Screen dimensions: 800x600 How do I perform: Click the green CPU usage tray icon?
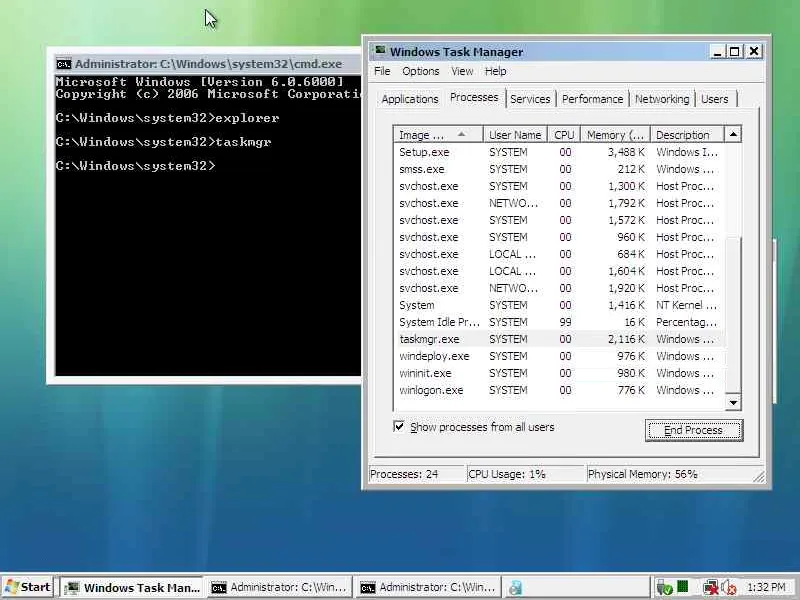tap(682, 586)
